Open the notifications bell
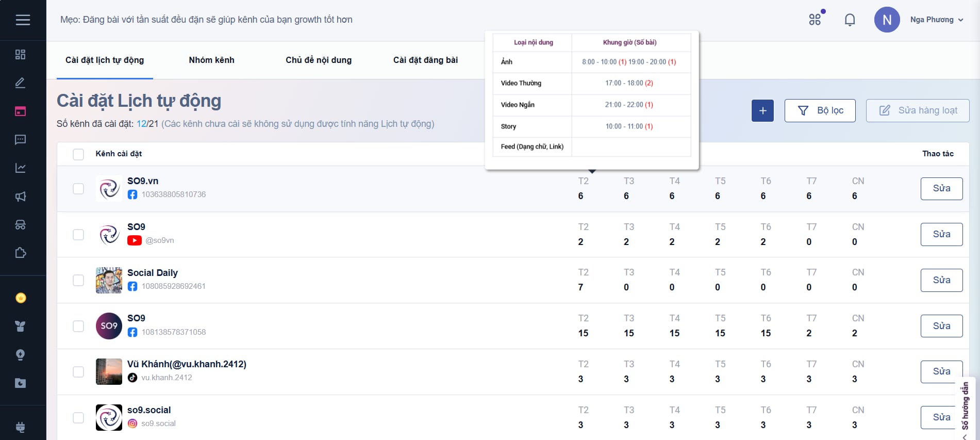This screenshot has height=440, width=980. pos(850,20)
